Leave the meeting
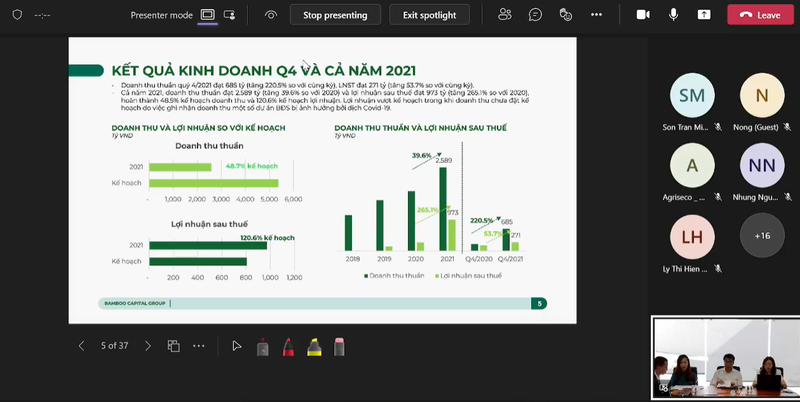 point(759,15)
